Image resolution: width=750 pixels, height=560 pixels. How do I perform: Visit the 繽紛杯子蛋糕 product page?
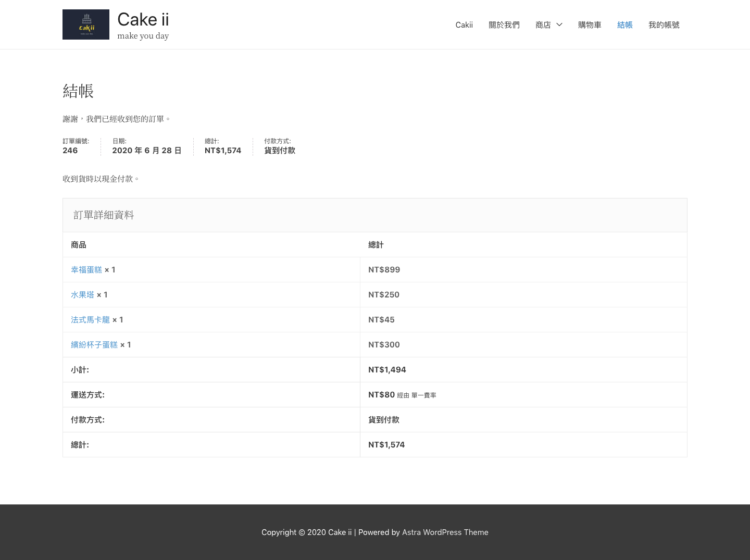tap(94, 345)
